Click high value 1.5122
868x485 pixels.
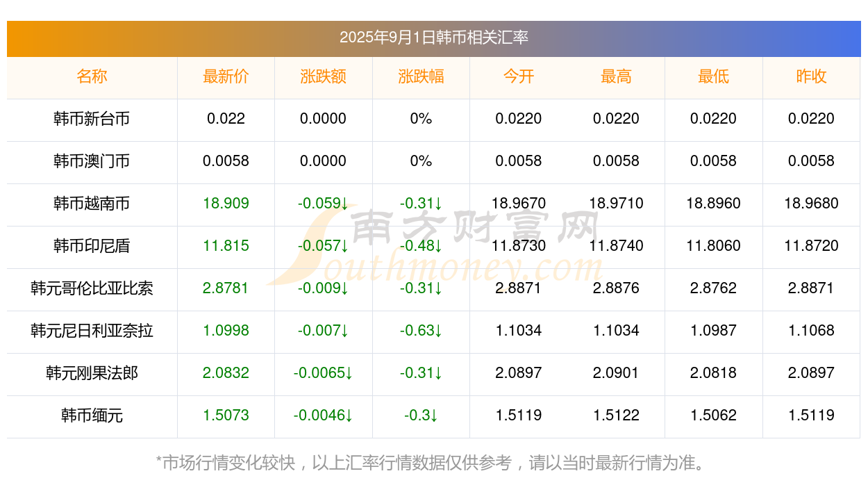point(616,416)
